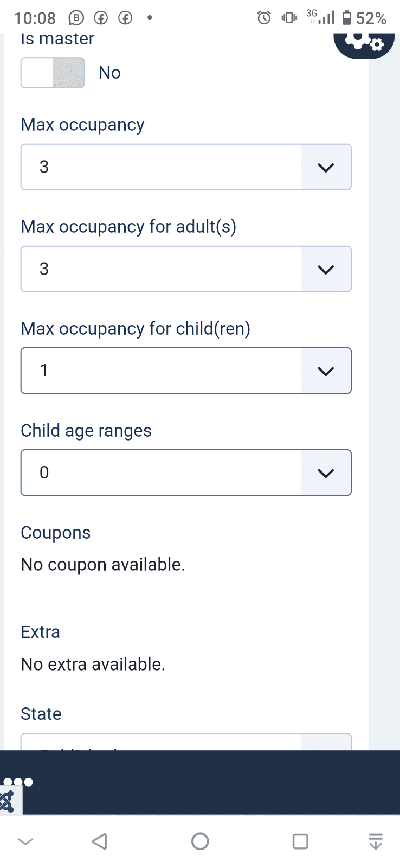400x868 pixels.
Task: Click the No label beside master switch
Action: tap(109, 73)
